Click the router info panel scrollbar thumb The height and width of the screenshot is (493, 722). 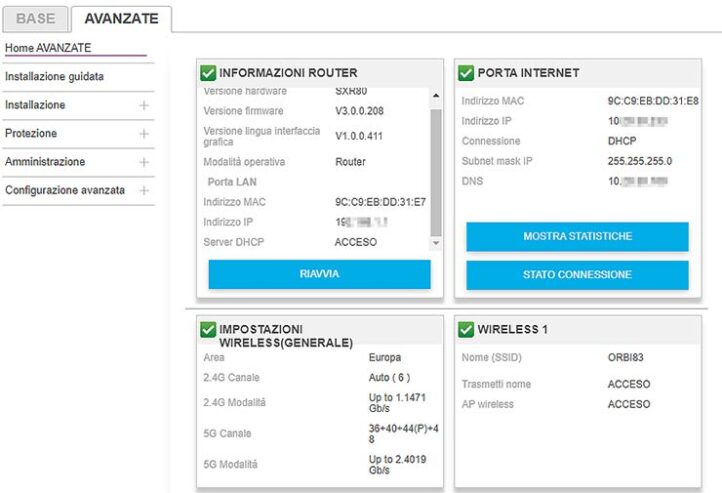pyautogui.click(x=435, y=170)
